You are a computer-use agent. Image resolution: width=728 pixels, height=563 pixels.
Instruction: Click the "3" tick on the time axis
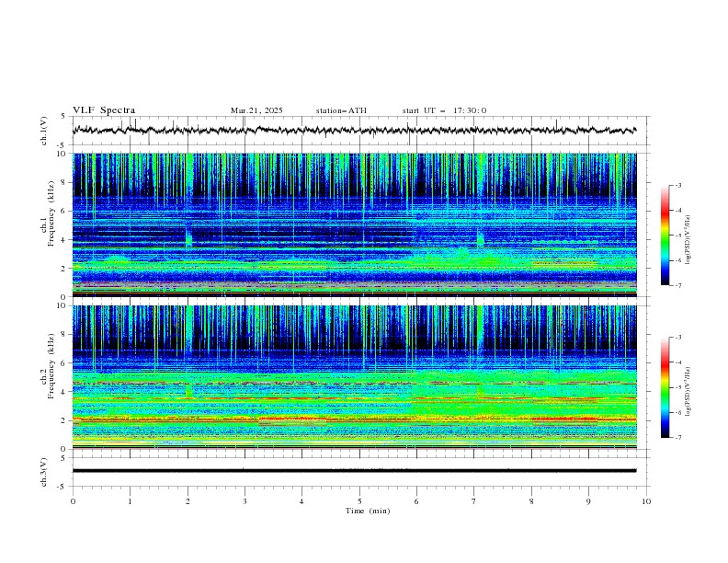coord(245,501)
